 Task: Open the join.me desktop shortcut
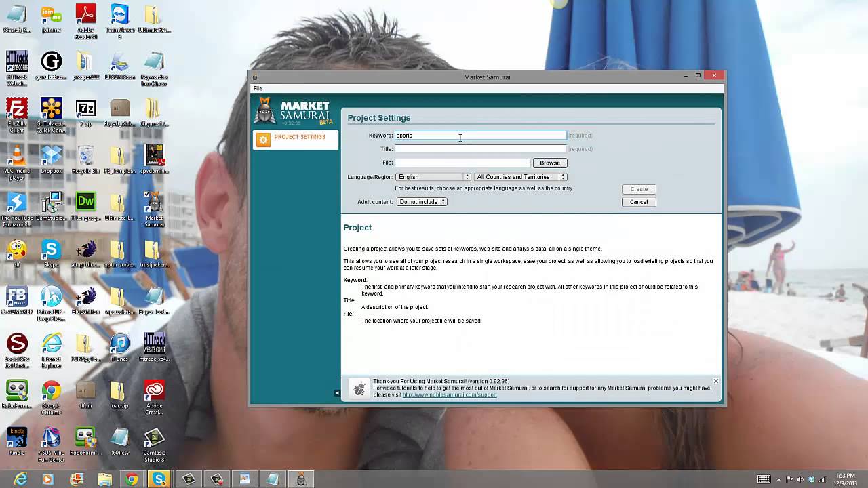pos(51,20)
